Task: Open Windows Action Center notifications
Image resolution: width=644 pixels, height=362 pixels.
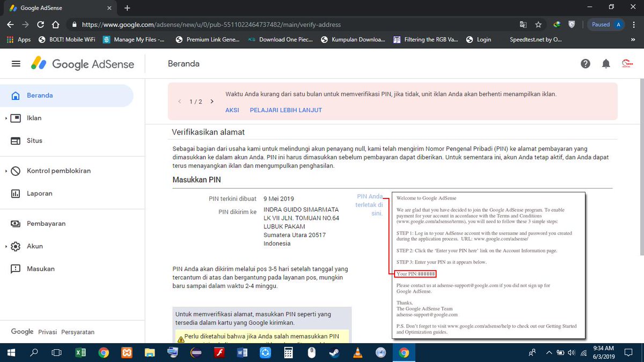Action: click(627, 353)
